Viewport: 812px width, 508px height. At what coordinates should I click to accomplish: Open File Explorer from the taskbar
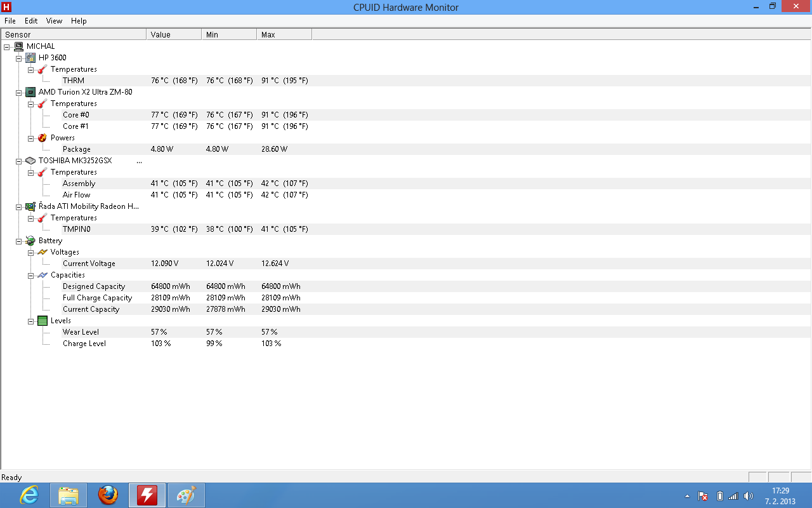tap(69, 495)
